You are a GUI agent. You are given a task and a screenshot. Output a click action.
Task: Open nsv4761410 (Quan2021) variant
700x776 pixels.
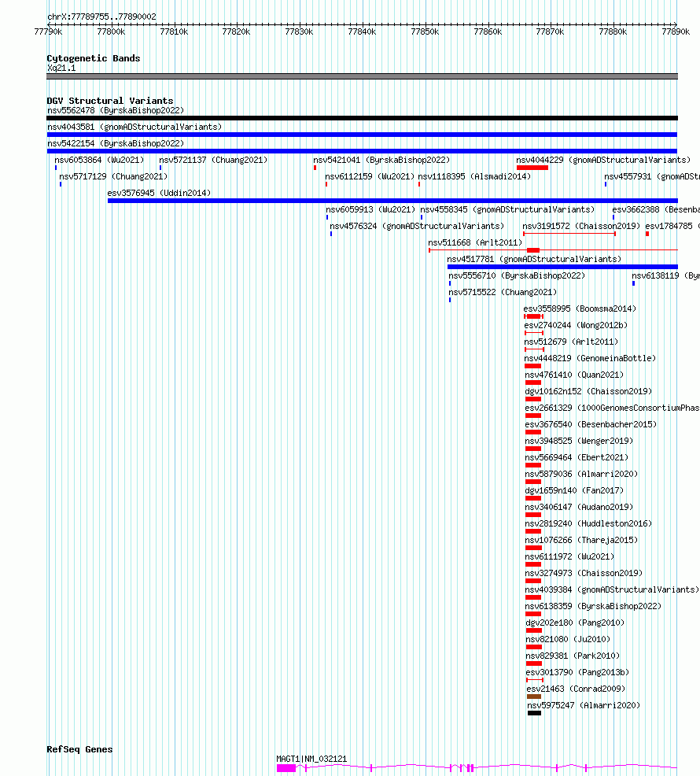pos(574,375)
